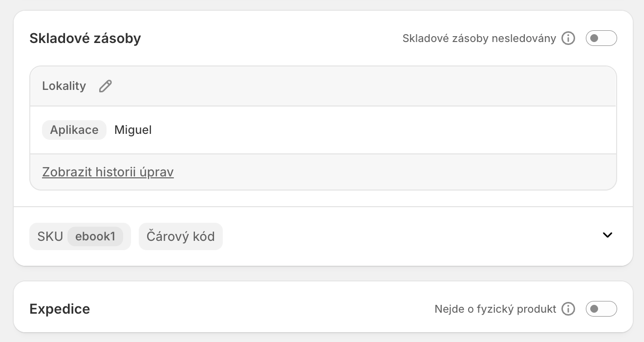
Task: Expand the SKU and barcode section chevron
Action: (607, 235)
